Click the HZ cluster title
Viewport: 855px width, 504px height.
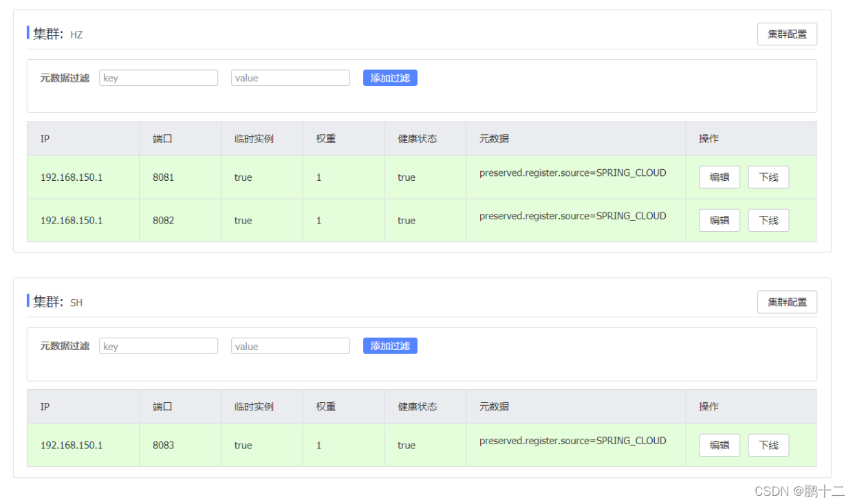[x=58, y=33]
